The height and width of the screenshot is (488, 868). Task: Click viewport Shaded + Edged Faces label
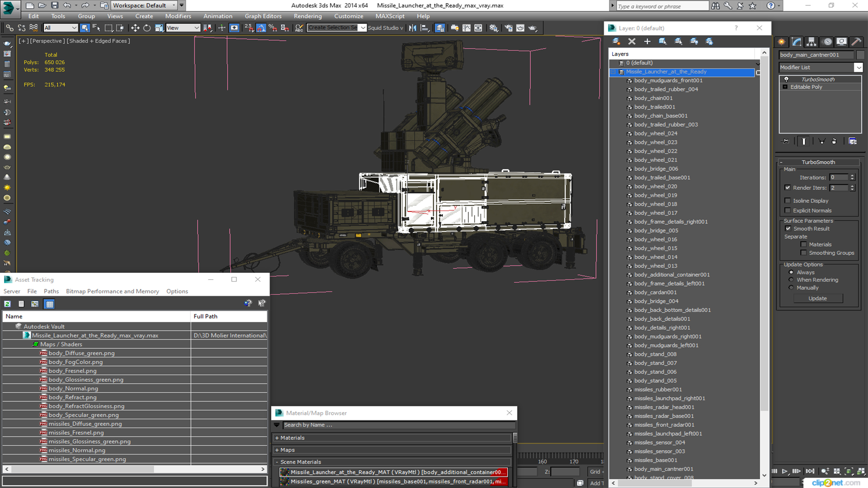coord(99,41)
